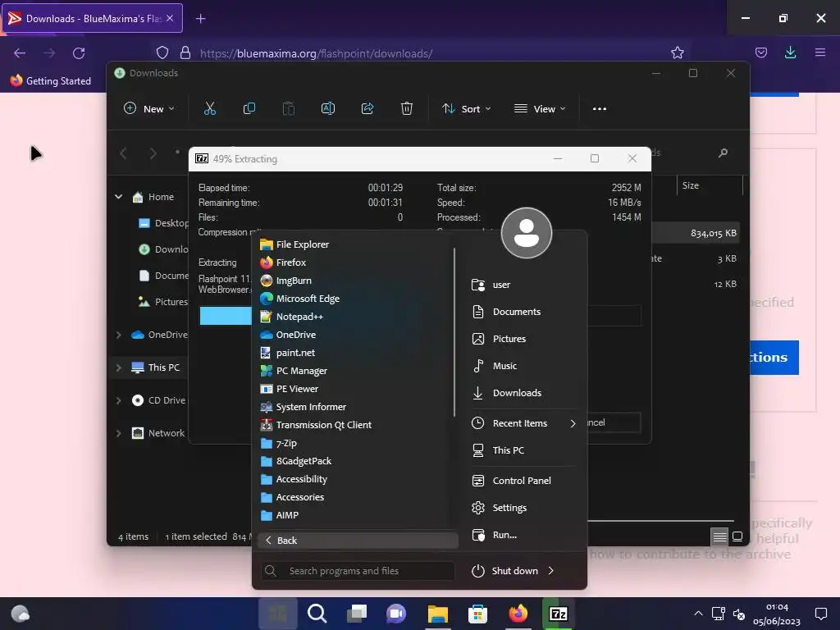Expand the AIMP program folder
The image size is (840, 630).
279,515
